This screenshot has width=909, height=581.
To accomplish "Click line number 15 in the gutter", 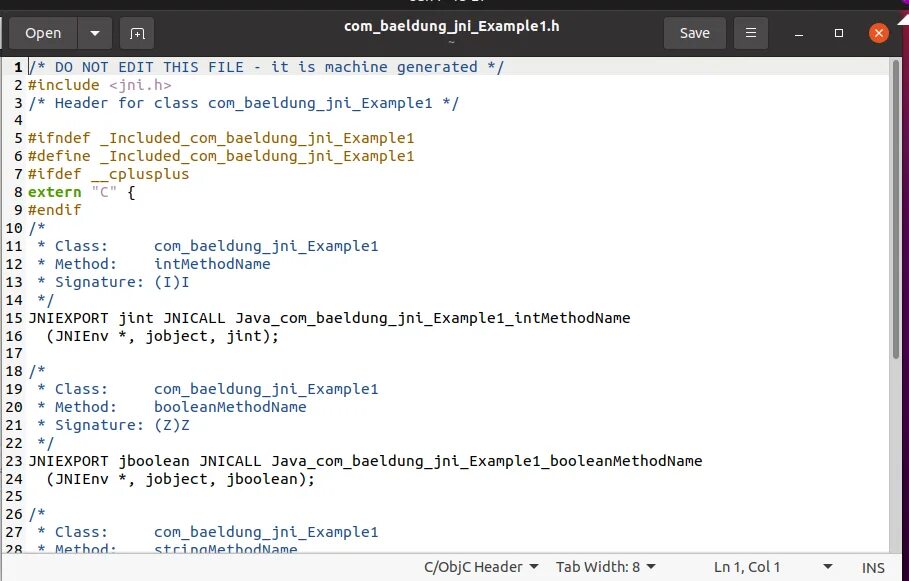I will point(14,317).
